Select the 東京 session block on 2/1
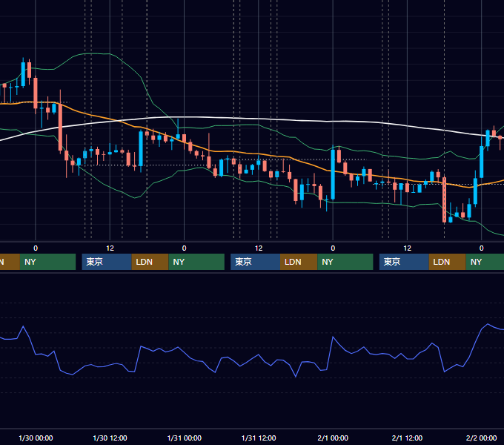This screenshot has width=504, height=445. click(404, 262)
